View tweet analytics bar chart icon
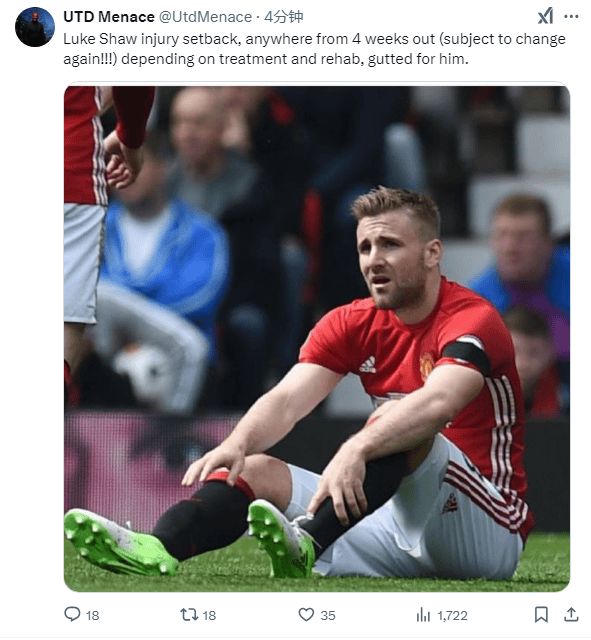The width and height of the screenshot is (591, 640). 423,614
